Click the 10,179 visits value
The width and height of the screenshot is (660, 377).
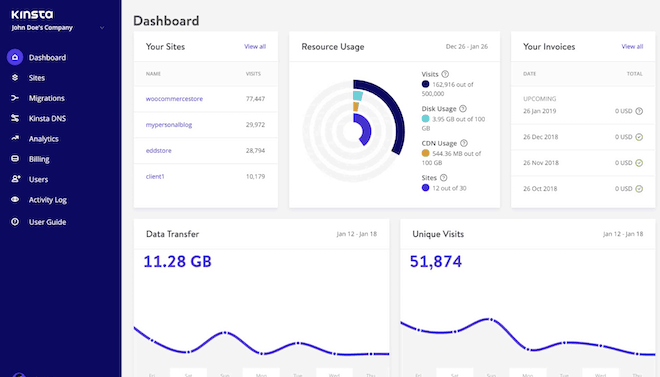pyautogui.click(x=255, y=176)
